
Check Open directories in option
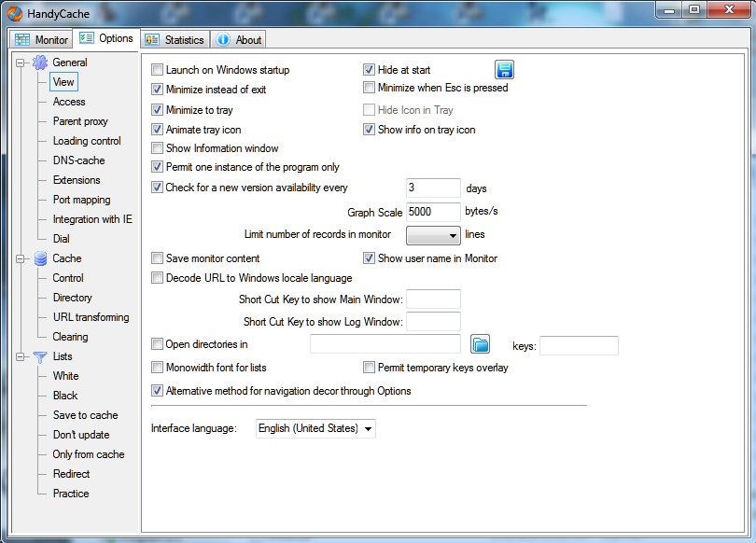click(x=157, y=344)
